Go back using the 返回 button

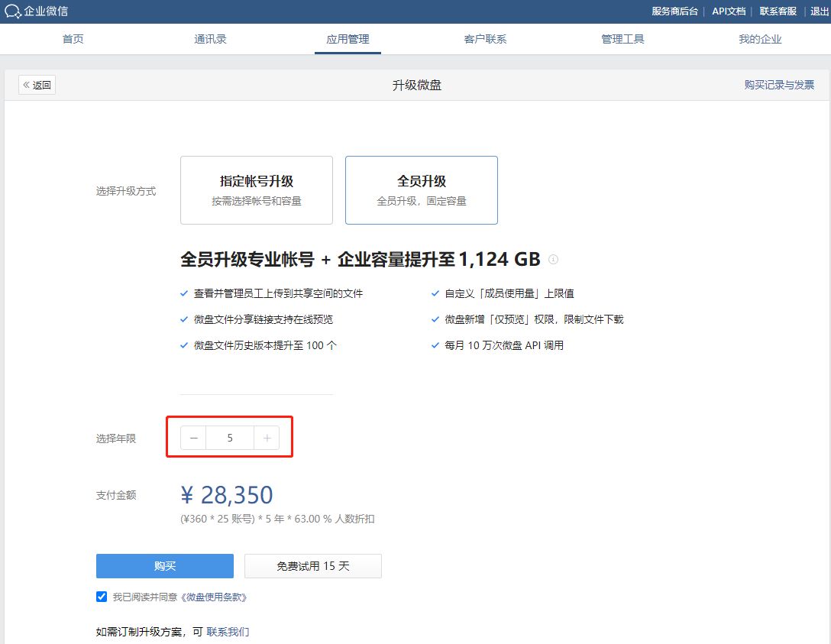click(37, 85)
